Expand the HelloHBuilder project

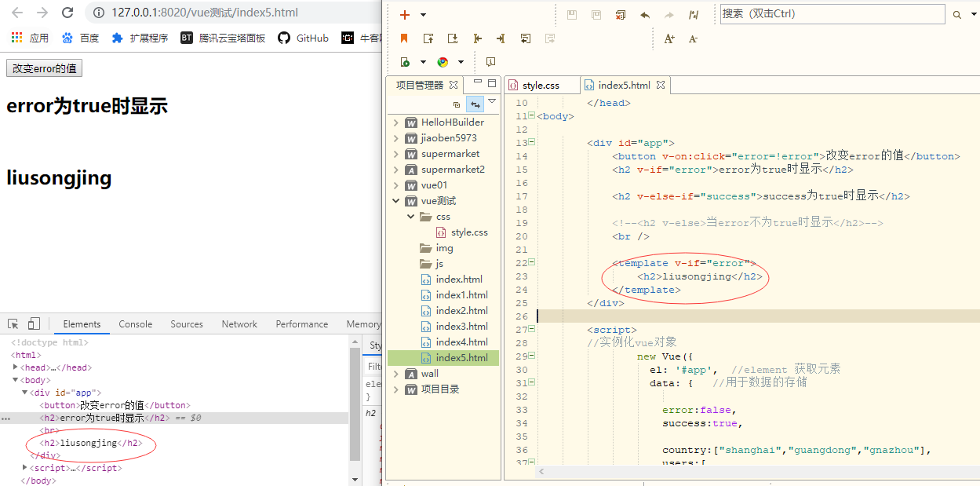tap(396, 122)
